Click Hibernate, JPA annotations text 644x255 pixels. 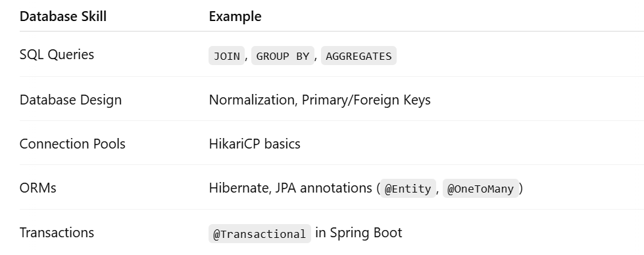point(290,188)
